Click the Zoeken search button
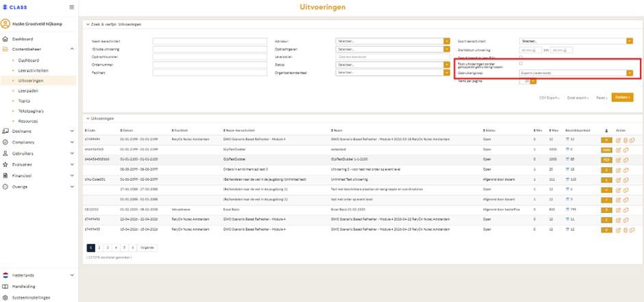This screenshot has width=644, height=302. 622,97
